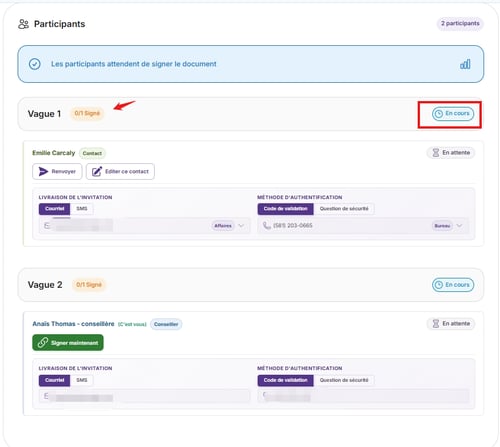Select Courriel tab for Emilie Carcaly
Screen dimensions: 500x447
click(x=55, y=209)
